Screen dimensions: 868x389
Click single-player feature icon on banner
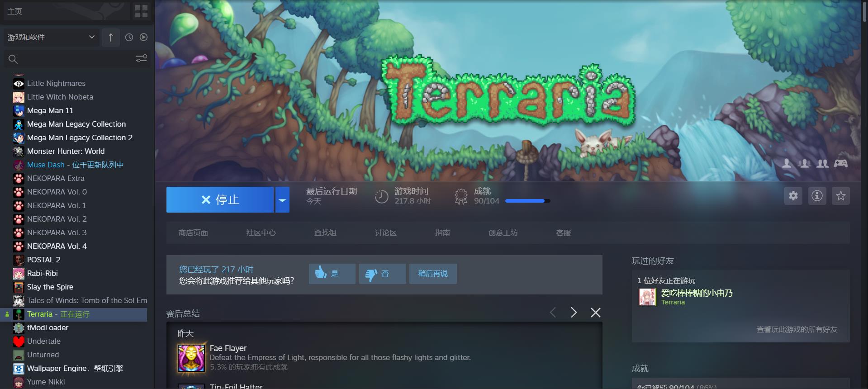click(x=787, y=163)
